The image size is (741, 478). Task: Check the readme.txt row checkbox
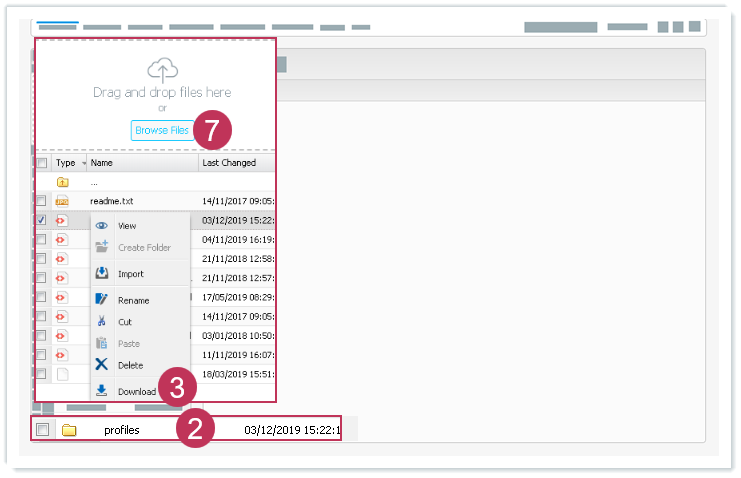point(41,201)
